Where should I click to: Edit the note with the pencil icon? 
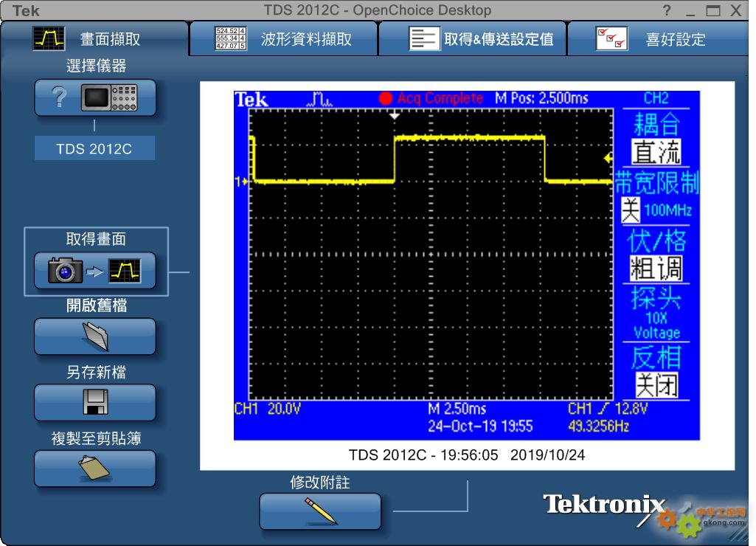[x=320, y=511]
